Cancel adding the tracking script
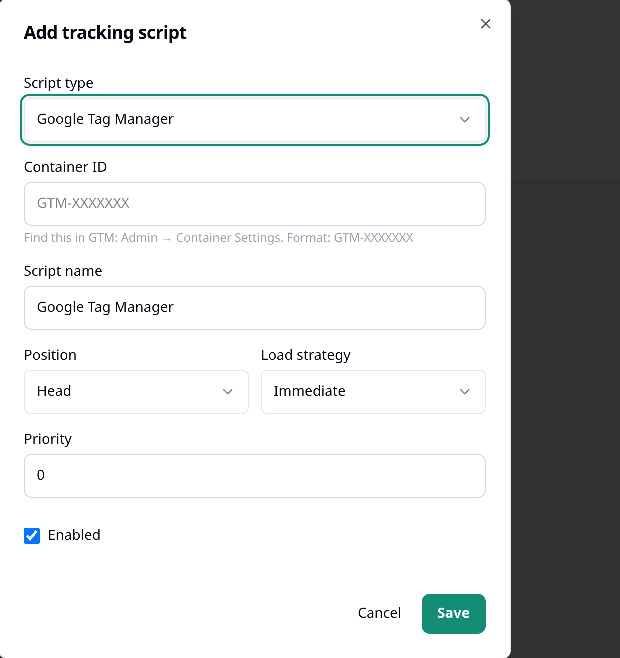The width and height of the screenshot is (620, 658). coord(379,614)
